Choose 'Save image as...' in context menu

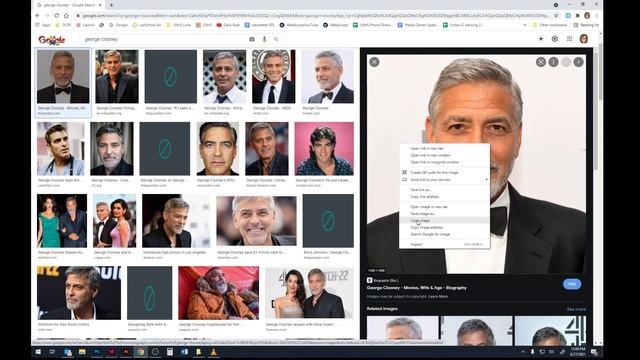tap(444, 213)
